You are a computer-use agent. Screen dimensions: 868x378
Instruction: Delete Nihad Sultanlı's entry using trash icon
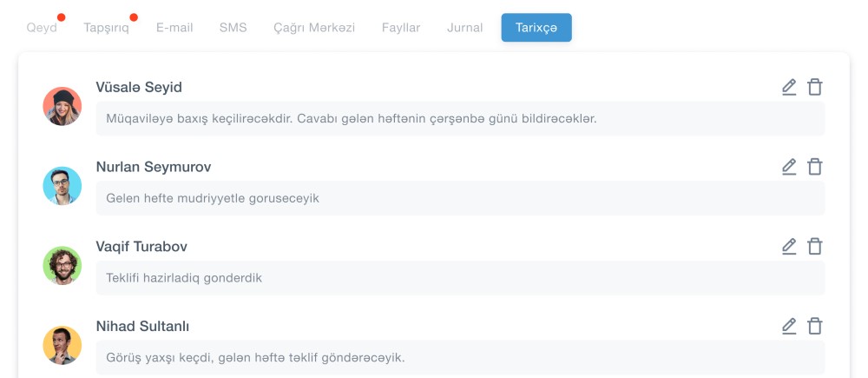[815, 327]
